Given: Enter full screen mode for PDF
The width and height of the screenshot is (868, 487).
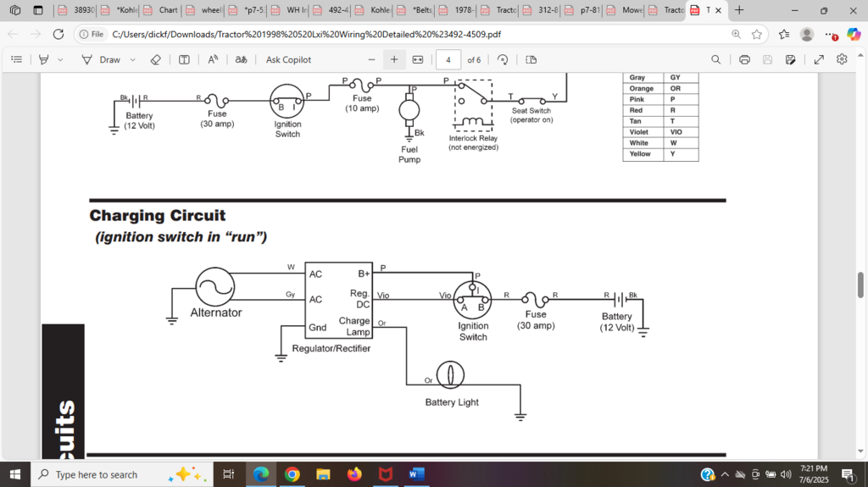Looking at the screenshot, I should (819, 59).
